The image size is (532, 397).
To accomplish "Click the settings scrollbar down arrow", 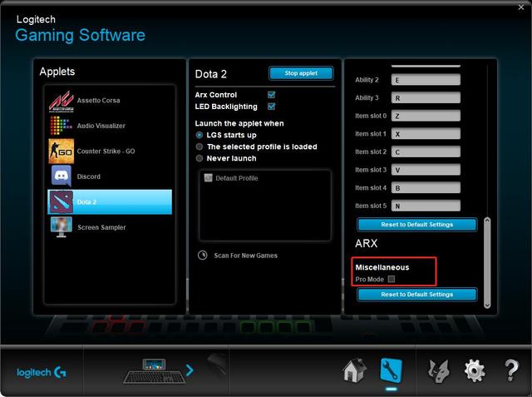I will click(487, 305).
